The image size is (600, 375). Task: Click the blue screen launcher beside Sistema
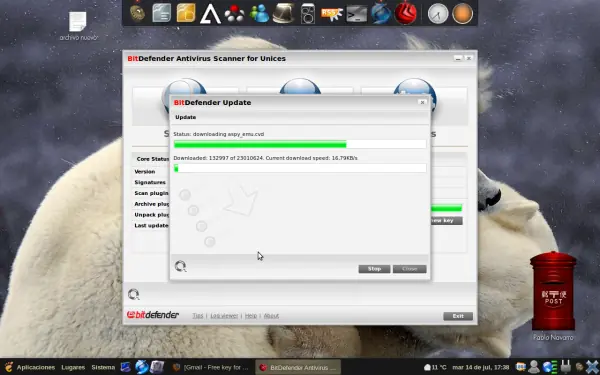click(126, 367)
